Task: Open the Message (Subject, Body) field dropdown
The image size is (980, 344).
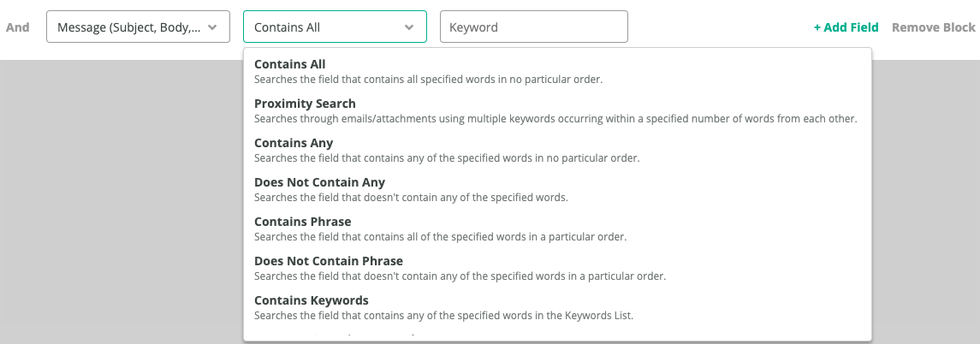Action: coord(128,27)
